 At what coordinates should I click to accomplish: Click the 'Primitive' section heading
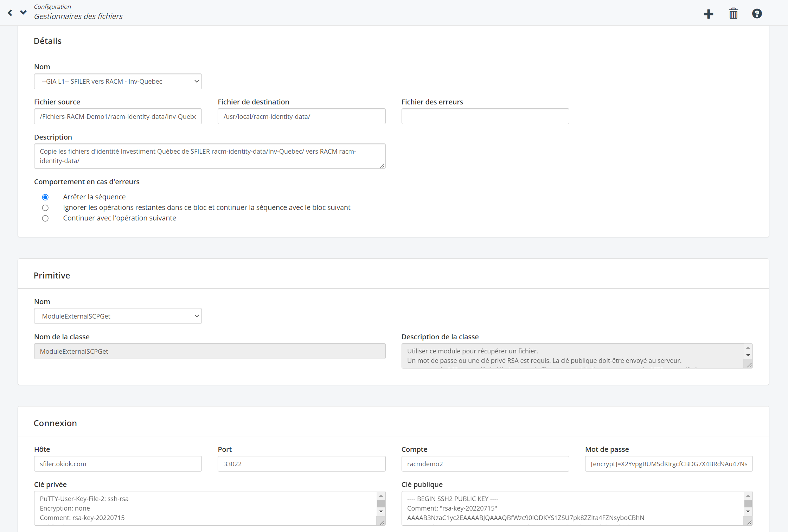point(52,276)
